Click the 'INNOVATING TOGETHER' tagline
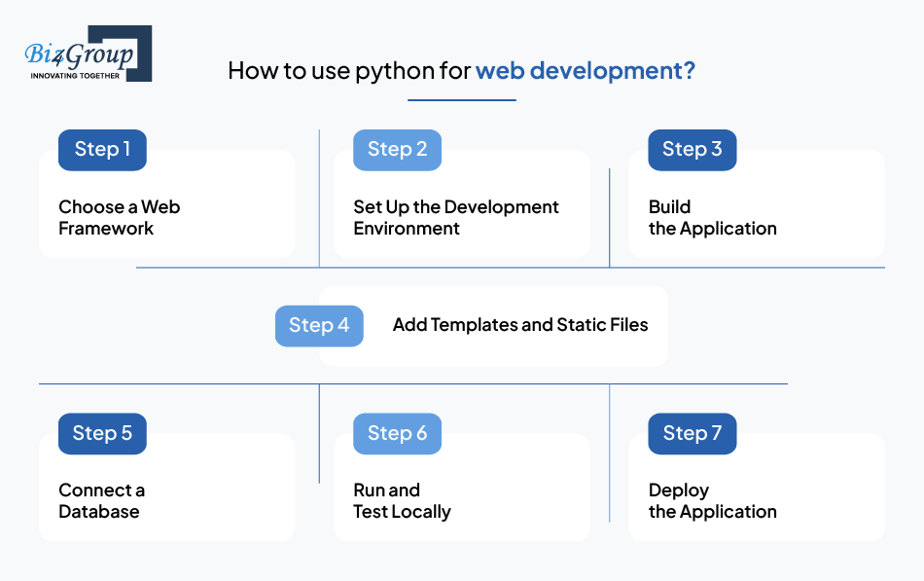This screenshot has width=924, height=581. click(x=75, y=76)
